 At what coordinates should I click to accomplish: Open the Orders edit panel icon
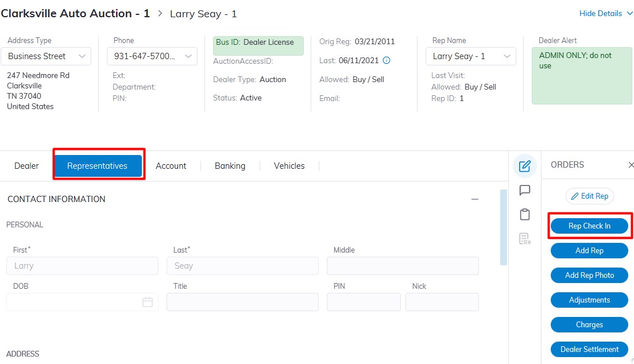tap(524, 166)
